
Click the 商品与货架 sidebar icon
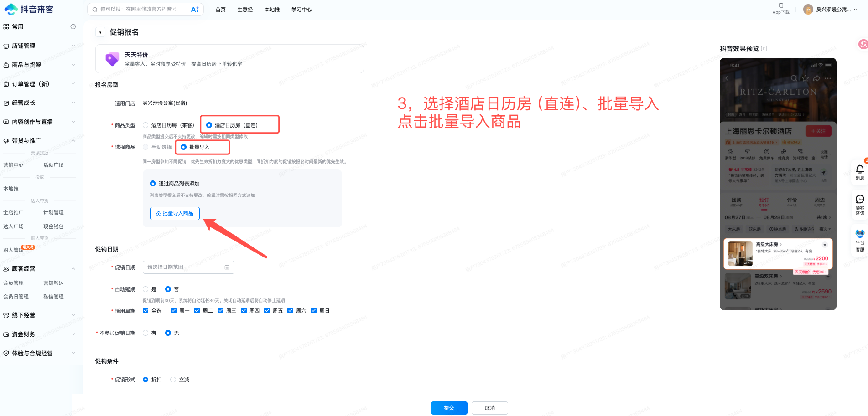coord(6,65)
